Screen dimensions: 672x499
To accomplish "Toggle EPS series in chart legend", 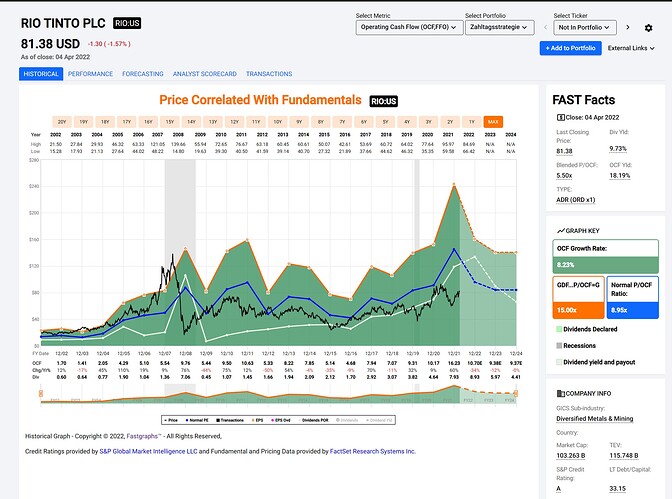I will pyautogui.click(x=258, y=420).
